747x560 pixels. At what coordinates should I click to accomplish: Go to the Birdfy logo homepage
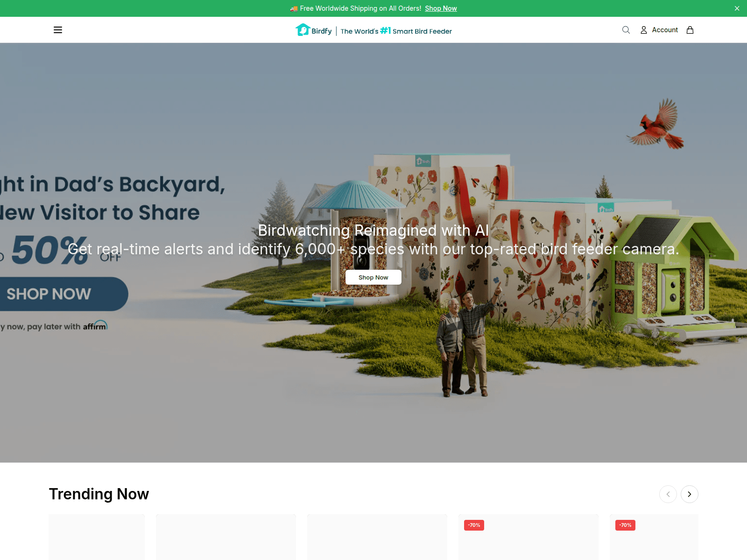(314, 30)
